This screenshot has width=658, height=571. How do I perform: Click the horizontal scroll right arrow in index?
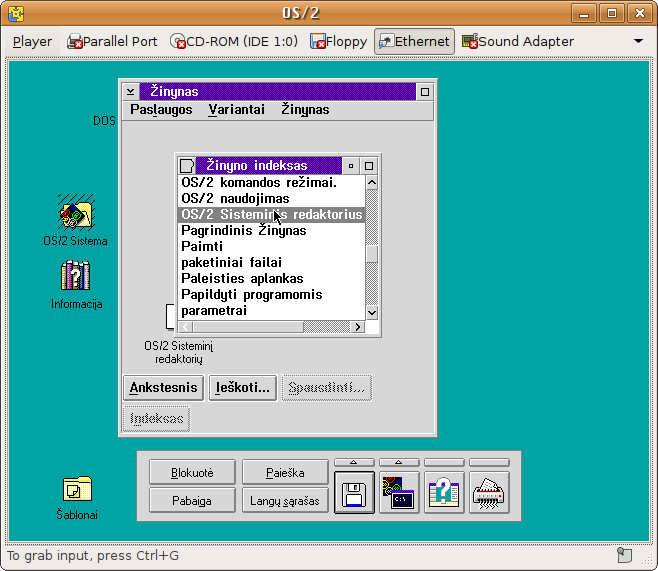click(358, 327)
